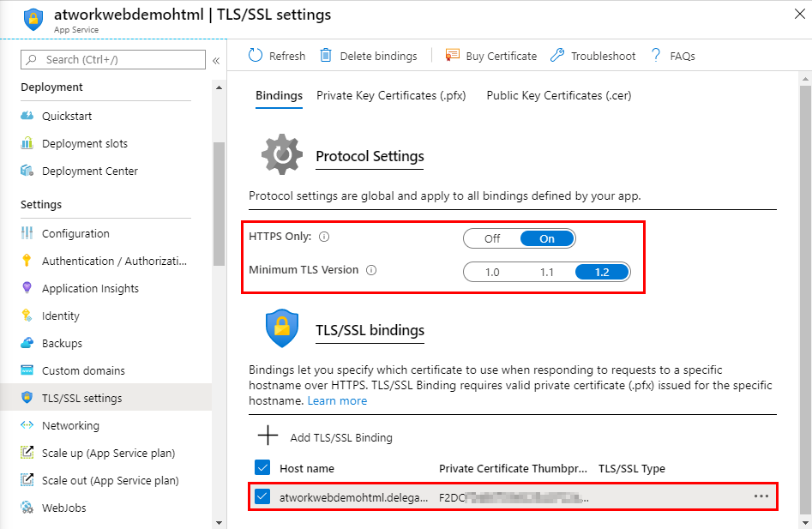Image resolution: width=812 pixels, height=529 pixels.
Task: Check the select-all Host name checkbox
Action: point(262,468)
